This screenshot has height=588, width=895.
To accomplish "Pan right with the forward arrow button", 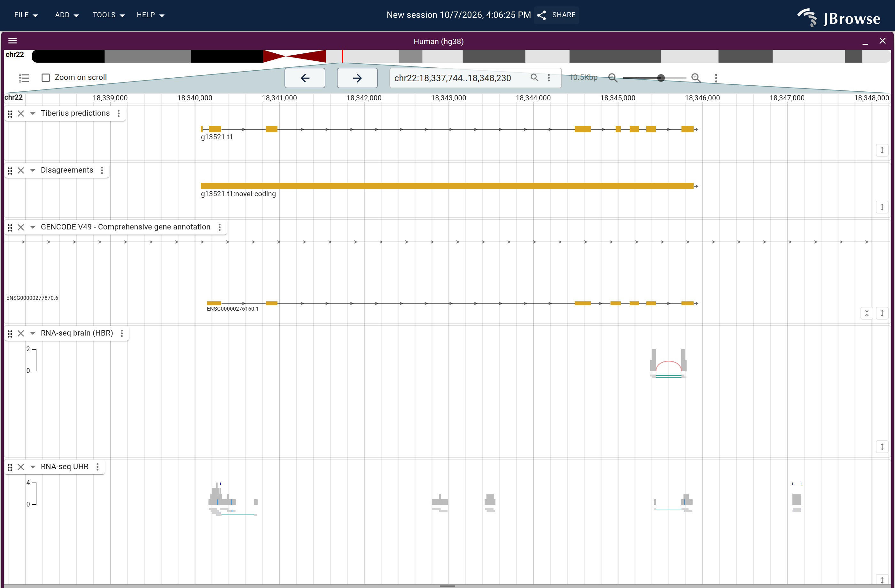I will (357, 78).
